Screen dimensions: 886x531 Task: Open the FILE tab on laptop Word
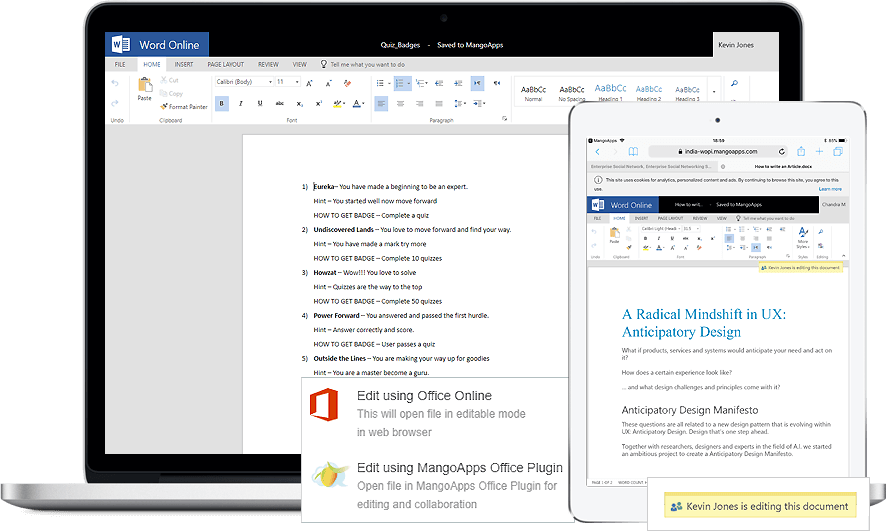[120, 64]
